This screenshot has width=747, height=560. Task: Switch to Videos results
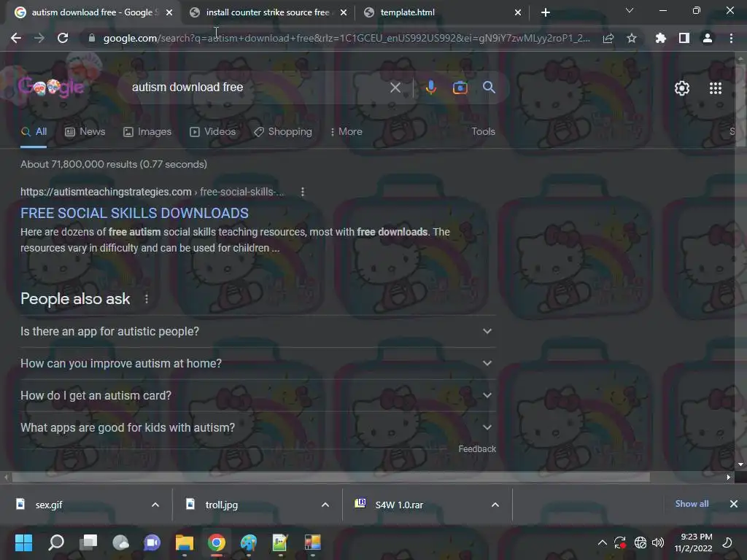coord(212,132)
